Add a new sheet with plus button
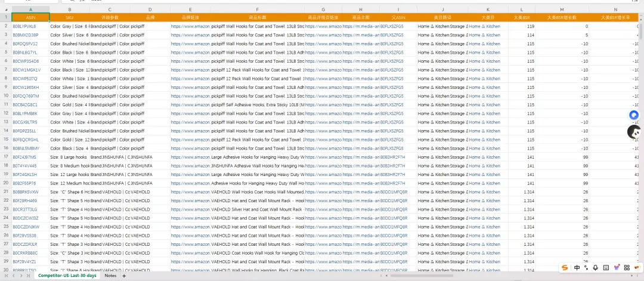Image resolution: width=644 pixels, height=281 pixels. click(124, 276)
